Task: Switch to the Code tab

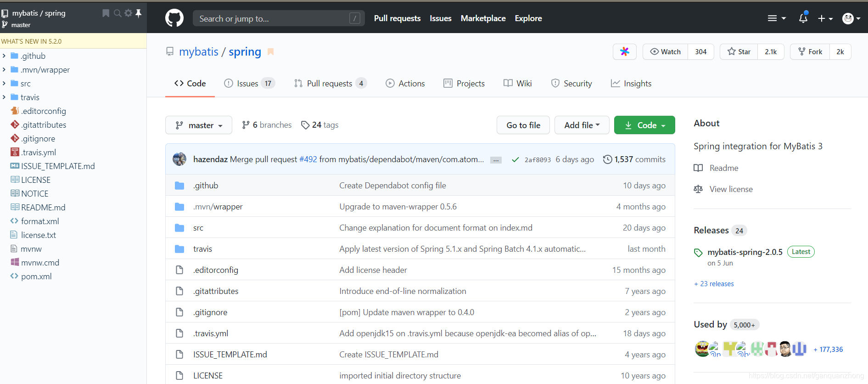Action: click(190, 84)
